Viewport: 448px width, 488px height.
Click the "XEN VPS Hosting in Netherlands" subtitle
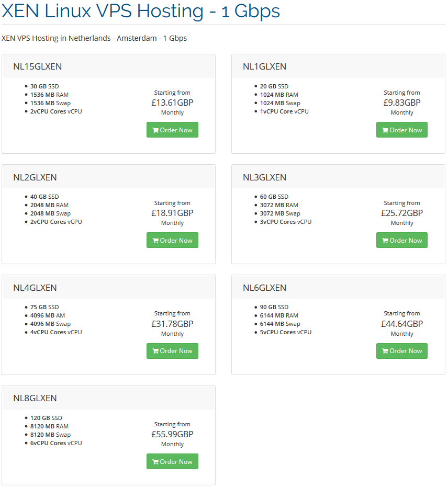tap(94, 38)
